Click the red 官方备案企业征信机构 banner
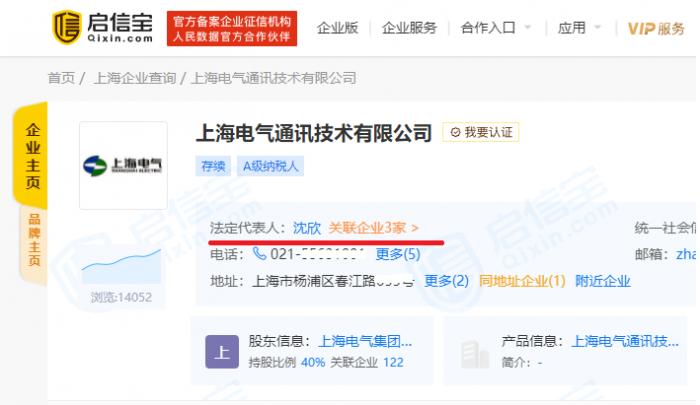The height and width of the screenshot is (405, 700). (232, 28)
